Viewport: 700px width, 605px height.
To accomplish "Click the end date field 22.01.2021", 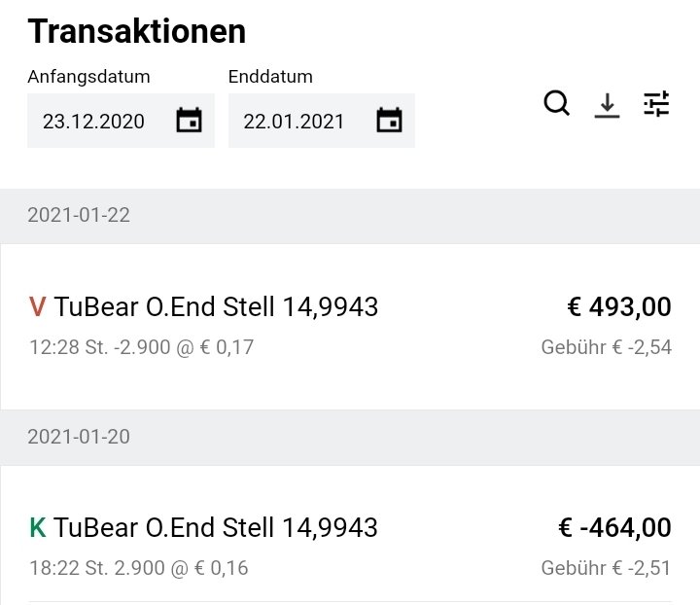I will pyautogui.click(x=294, y=122).
